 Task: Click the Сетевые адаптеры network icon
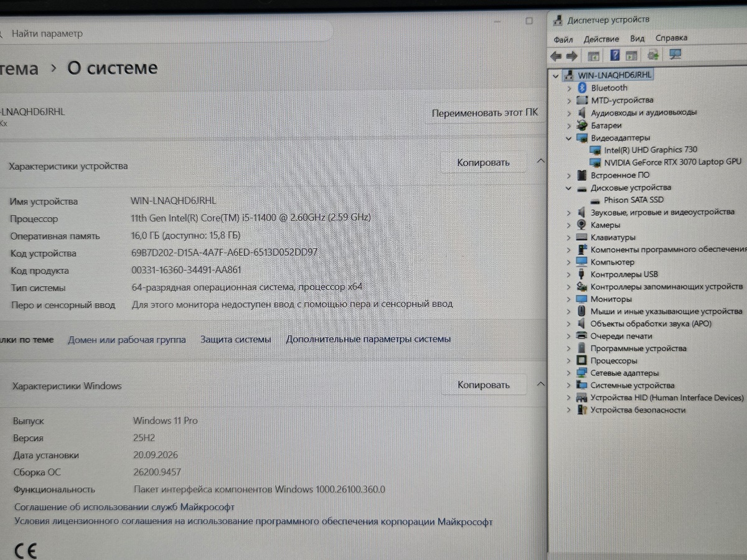(x=581, y=373)
